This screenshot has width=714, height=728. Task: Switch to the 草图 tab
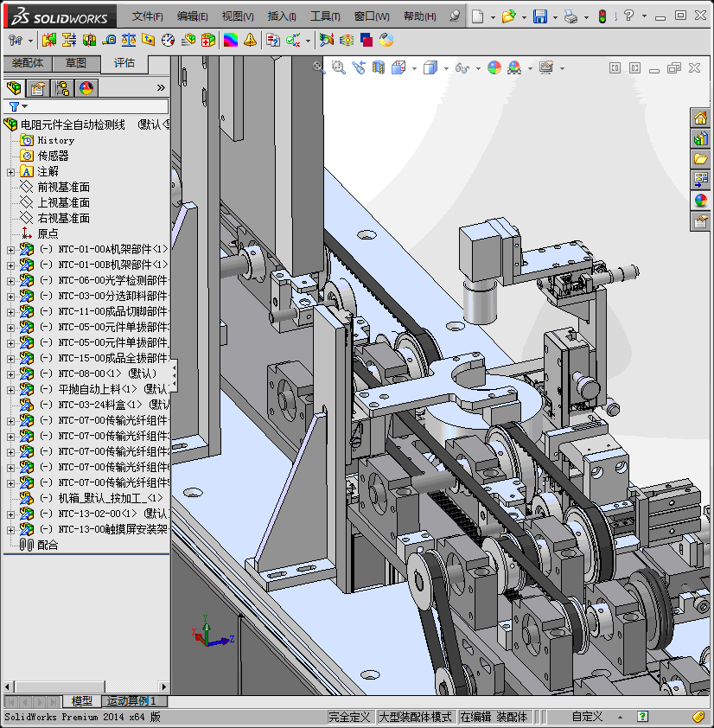pyautogui.click(x=76, y=63)
